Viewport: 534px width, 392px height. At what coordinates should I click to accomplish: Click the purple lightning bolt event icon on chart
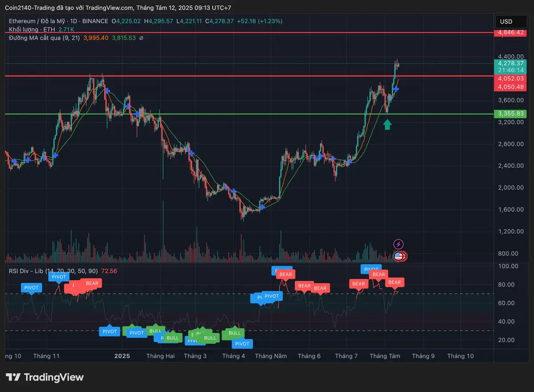(398, 244)
